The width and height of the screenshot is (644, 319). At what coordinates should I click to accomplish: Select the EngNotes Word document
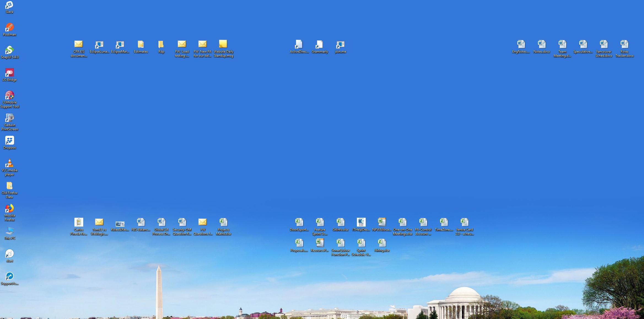click(x=521, y=47)
